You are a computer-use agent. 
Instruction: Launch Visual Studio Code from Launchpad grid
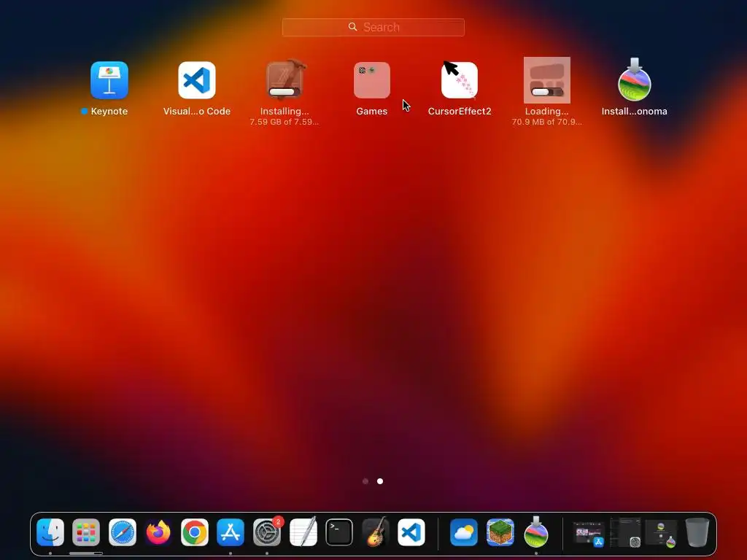click(197, 80)
